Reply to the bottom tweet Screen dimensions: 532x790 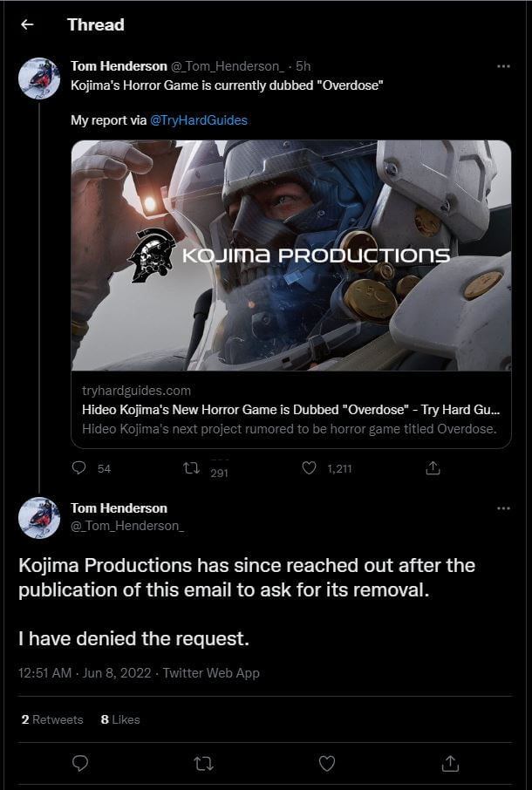coord(80,763)
